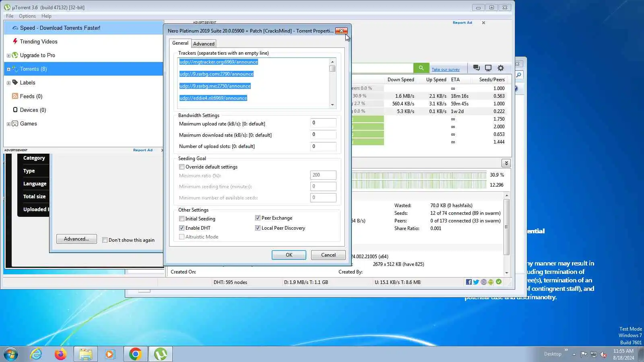Click the Devices phone icon
Viewport: 644px width, 362px height.
coord(15,110)
